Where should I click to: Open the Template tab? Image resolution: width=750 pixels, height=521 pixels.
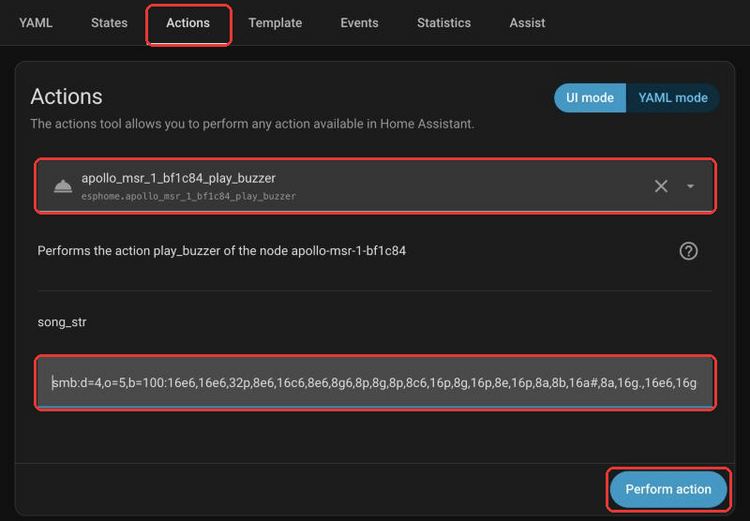click(275, 22)
